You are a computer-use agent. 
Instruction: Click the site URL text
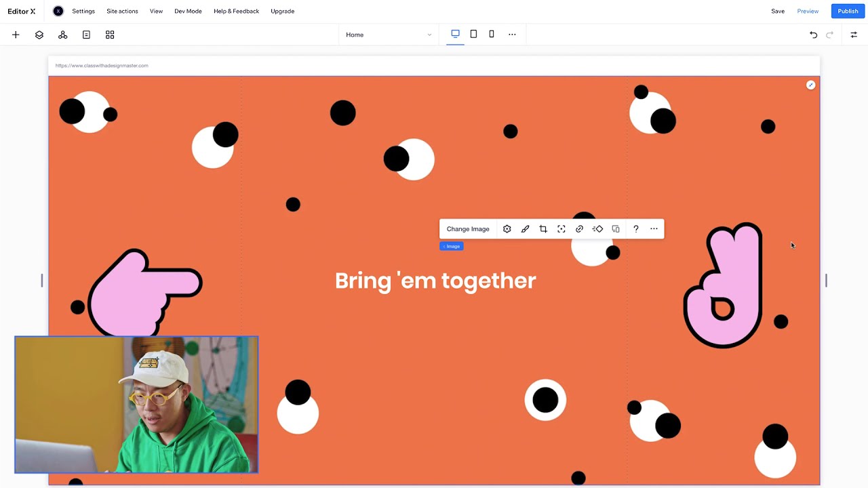pos(102,66)
